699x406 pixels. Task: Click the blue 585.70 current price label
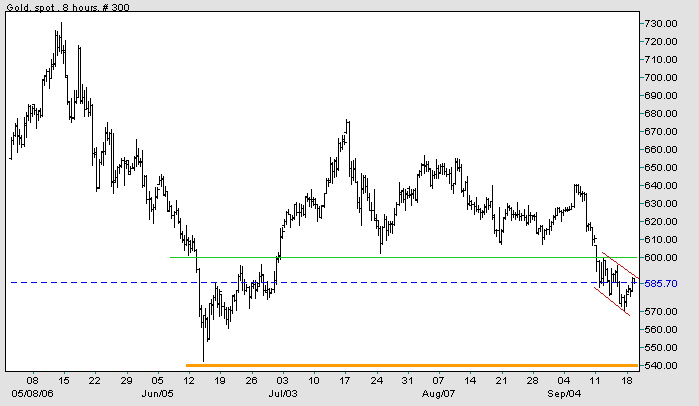point(661,283)
